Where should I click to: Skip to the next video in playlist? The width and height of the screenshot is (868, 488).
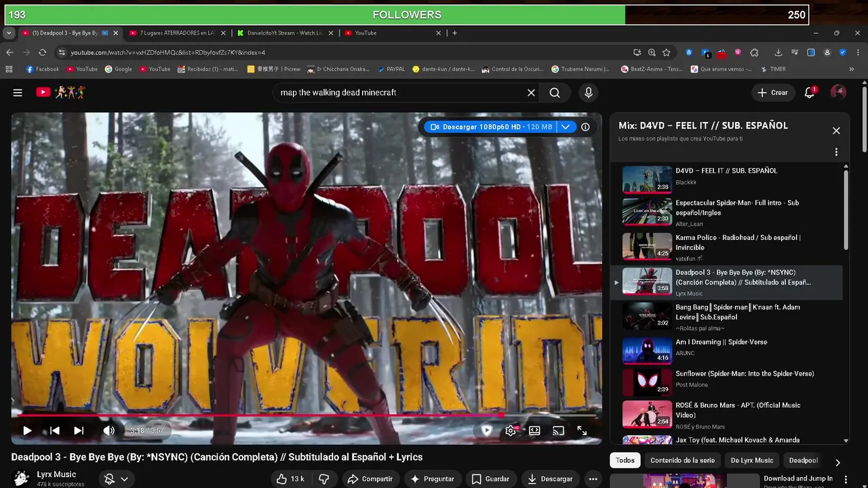click(79, 430)
